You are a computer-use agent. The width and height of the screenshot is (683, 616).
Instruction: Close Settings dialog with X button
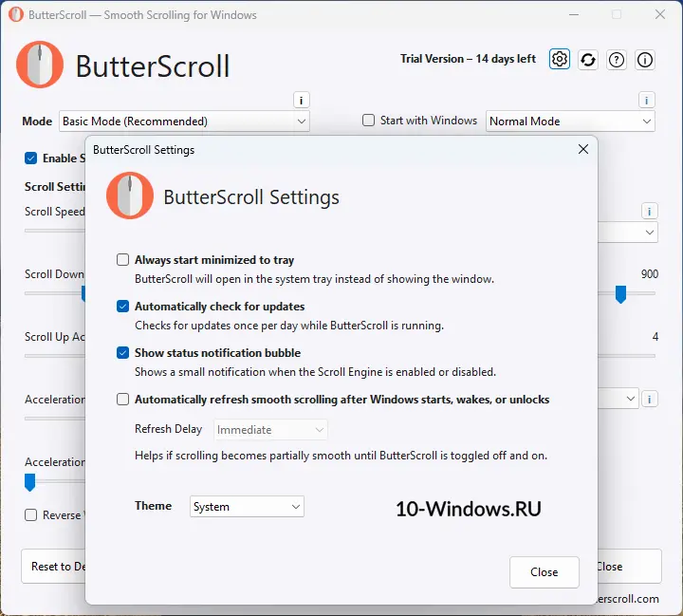[x=583, y=149]
